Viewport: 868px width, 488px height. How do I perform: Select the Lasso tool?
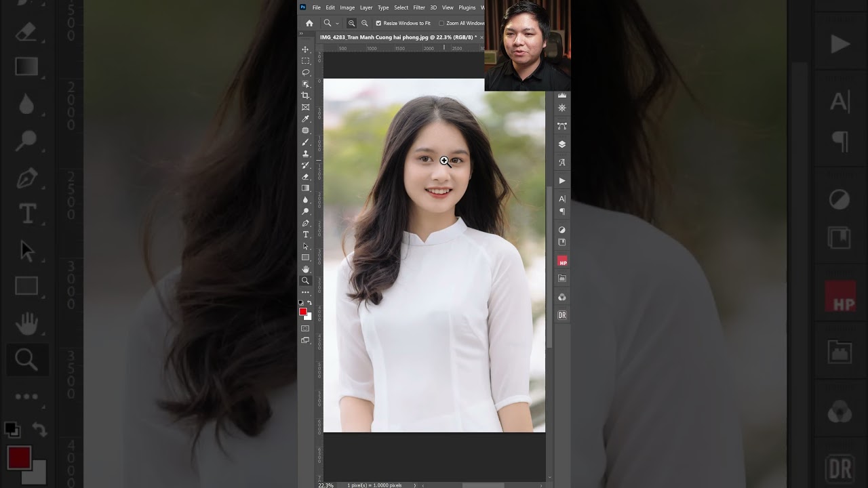pos(305,73)
